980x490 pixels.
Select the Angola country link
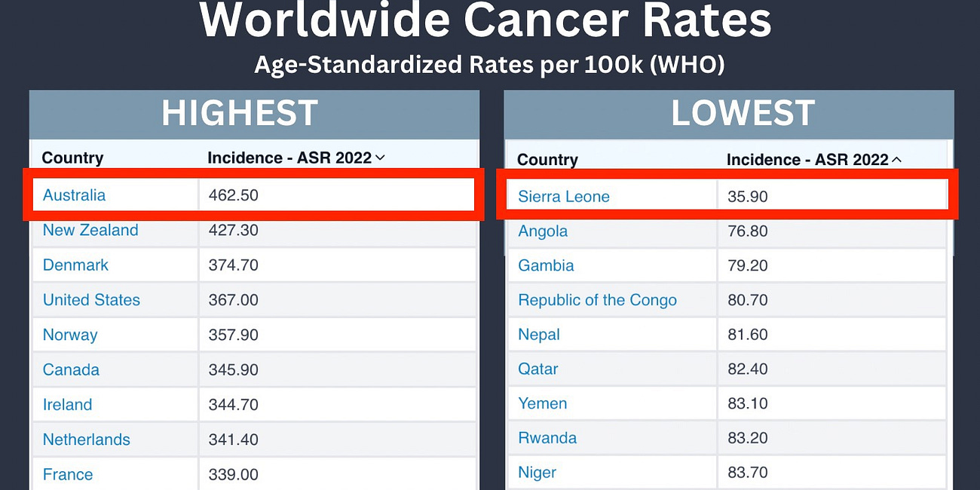(x=543, y=231)
